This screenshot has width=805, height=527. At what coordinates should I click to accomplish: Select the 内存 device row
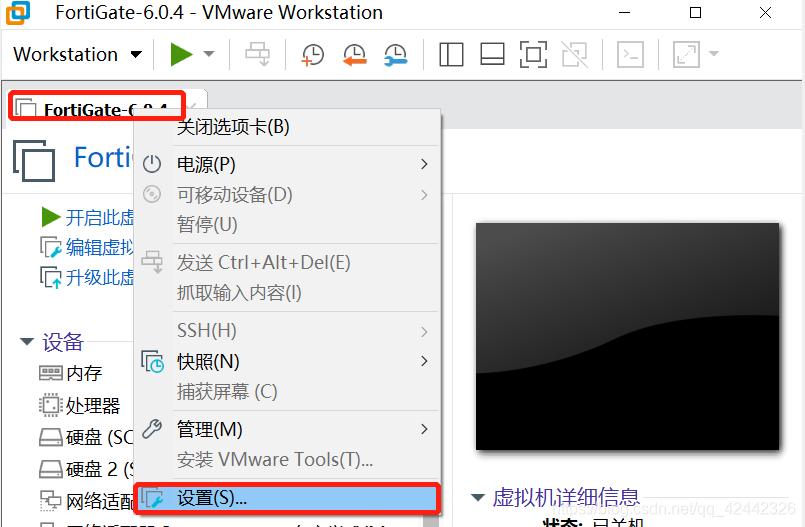(x=71, y=373)
